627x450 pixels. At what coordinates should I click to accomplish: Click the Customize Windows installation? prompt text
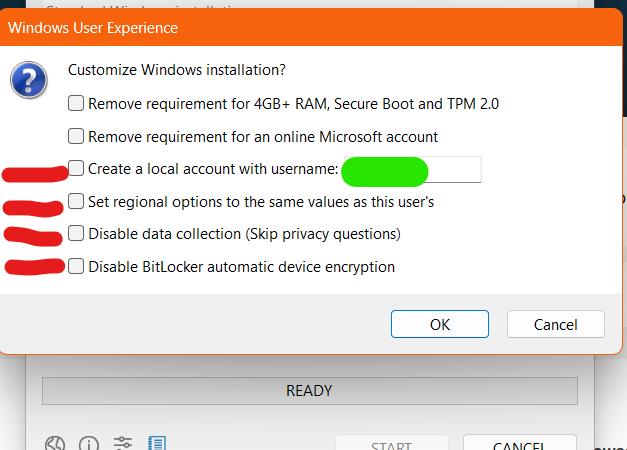click(176, 71)
